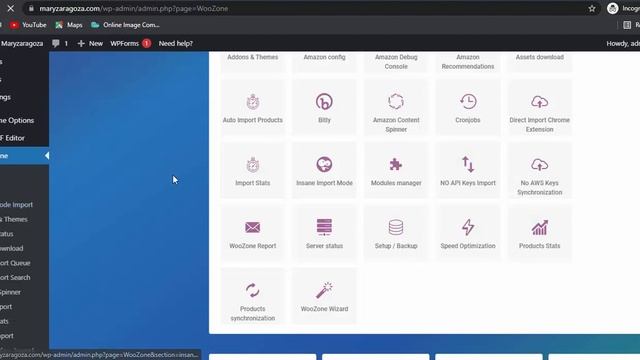The width and height of the screenshot is (640, 360).
Task: Open the YouTube bookmark
Action: (28, 25)
